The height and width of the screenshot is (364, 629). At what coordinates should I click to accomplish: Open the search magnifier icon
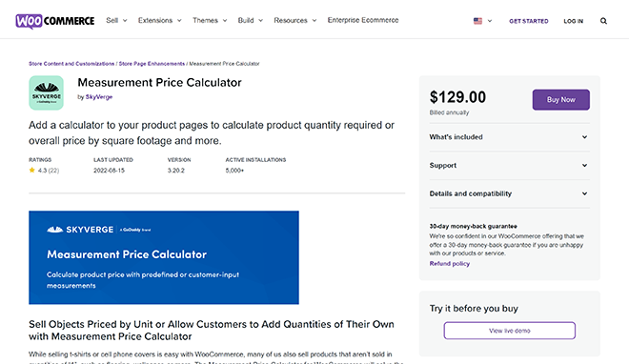(603, 21)
